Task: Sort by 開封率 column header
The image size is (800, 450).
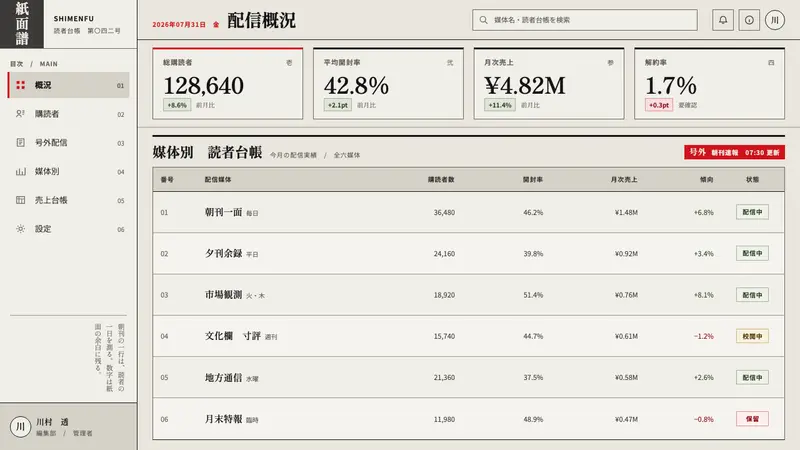Action: point(533,180)
